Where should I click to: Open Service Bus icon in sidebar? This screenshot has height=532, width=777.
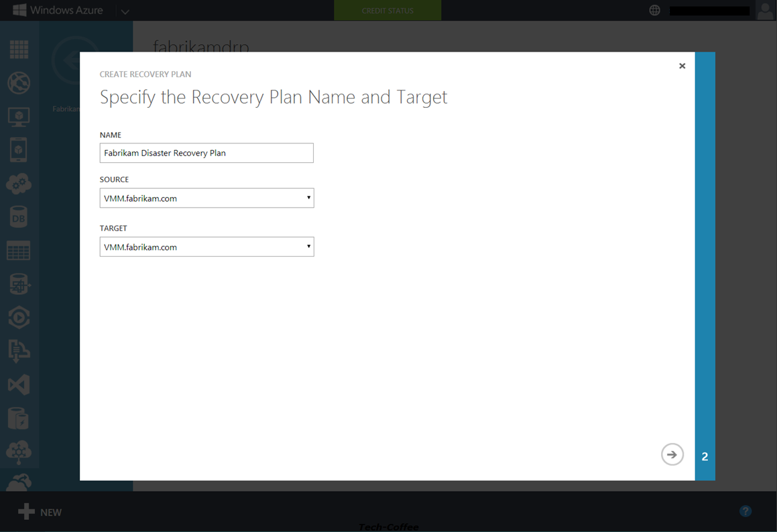[19, 351]
